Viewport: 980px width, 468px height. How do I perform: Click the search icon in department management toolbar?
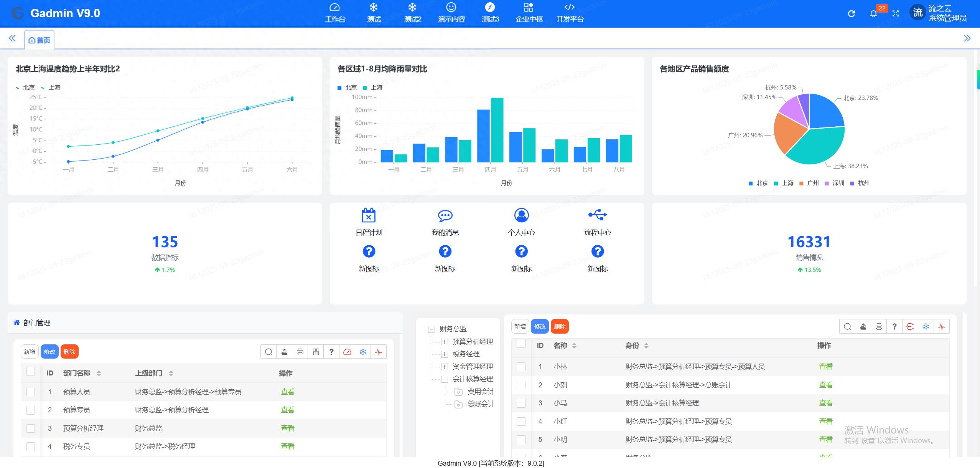(x=268, y=351)
